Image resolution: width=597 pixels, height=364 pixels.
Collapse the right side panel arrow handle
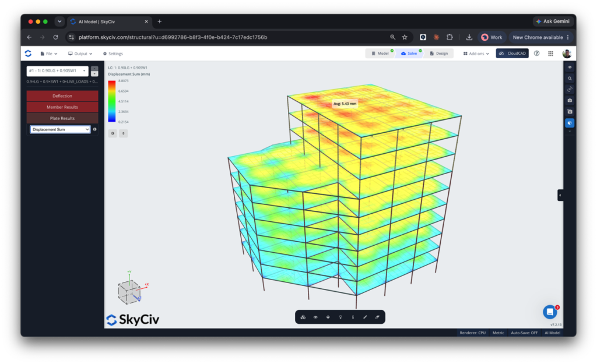(560, 195)
